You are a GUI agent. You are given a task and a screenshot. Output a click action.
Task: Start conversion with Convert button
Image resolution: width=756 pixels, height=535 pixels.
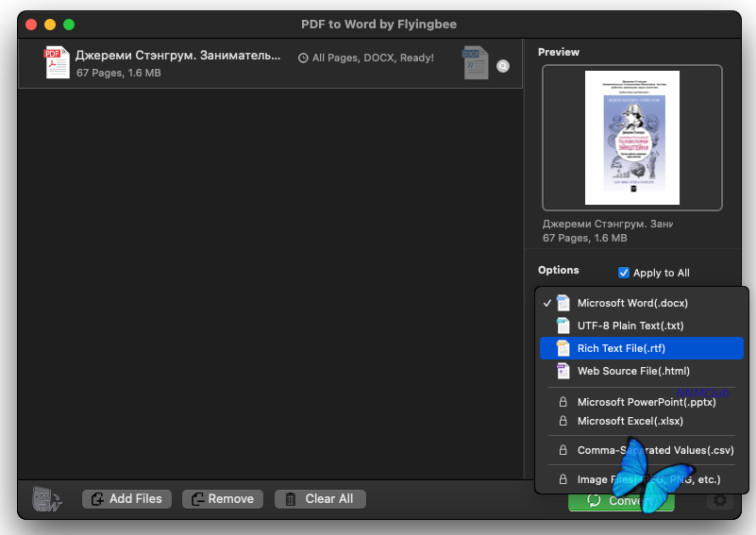click(x=621, y=501)
